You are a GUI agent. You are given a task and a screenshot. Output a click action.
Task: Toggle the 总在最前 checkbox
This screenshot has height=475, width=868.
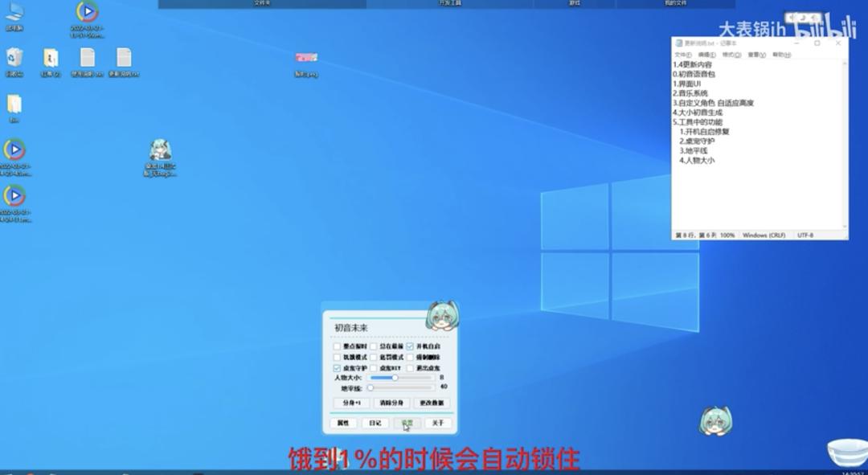374,346
